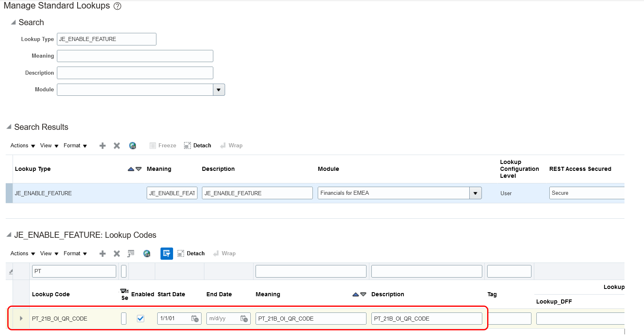This screenshot has height=336, width=644.
Task: Open Actions menu in Search Results toolbar
Action: [x=23, y=146]
